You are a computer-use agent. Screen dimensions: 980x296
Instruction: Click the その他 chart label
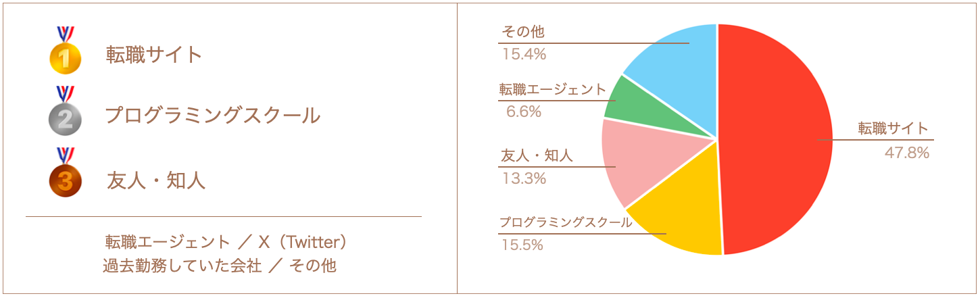click(x=522, y=32)
